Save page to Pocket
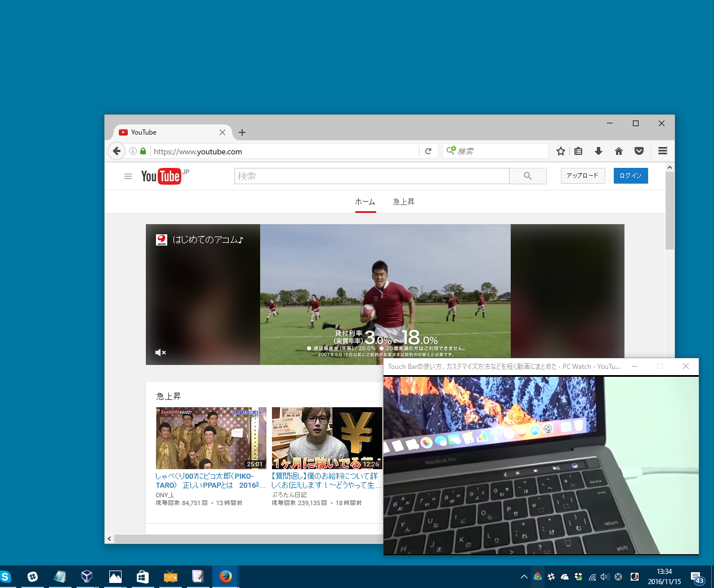 point(639,151)
